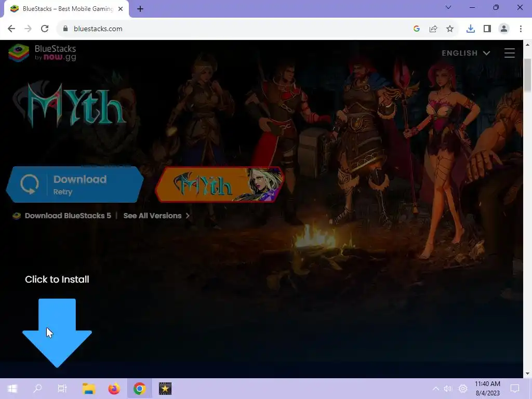Launch Firefox from the taskbar
This screenshot has height=399, width=532.
(x=114, y=389)
